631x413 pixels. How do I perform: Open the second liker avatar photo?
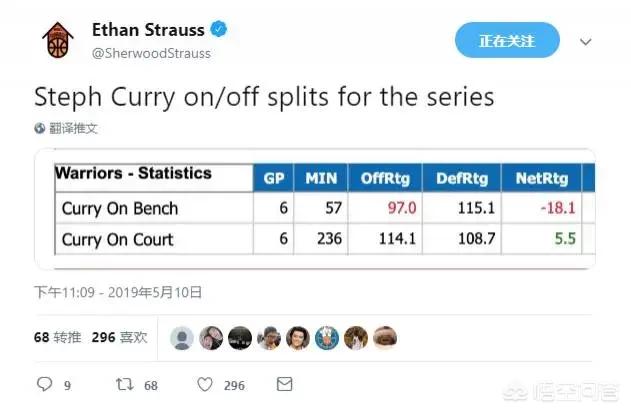coord(211,338)
